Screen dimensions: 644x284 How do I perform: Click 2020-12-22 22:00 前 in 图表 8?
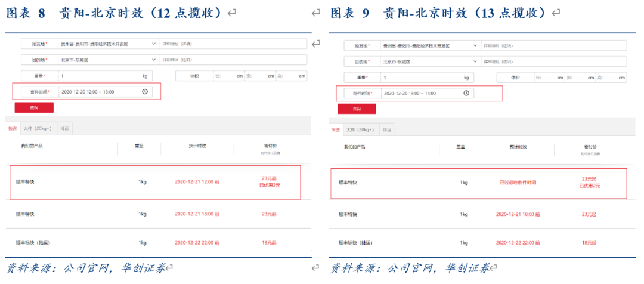(197, 243)
